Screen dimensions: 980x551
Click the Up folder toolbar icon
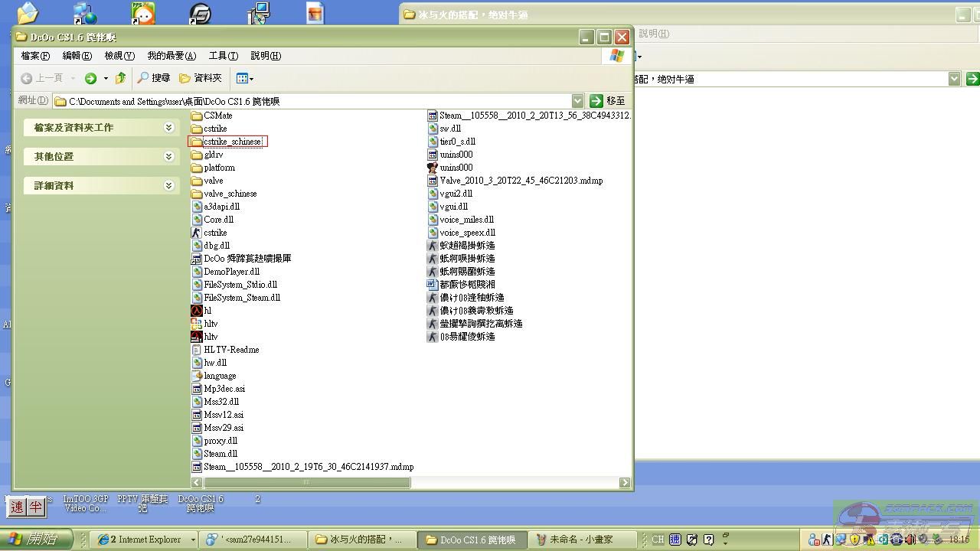(x=120, y=78)
